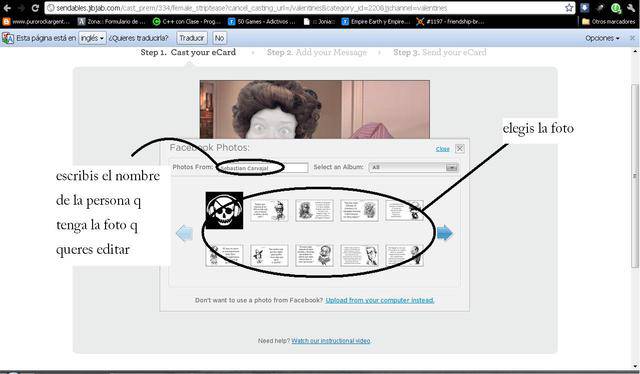Click the Traducir button
Screen dimensions: 640x374
[192, 38]
